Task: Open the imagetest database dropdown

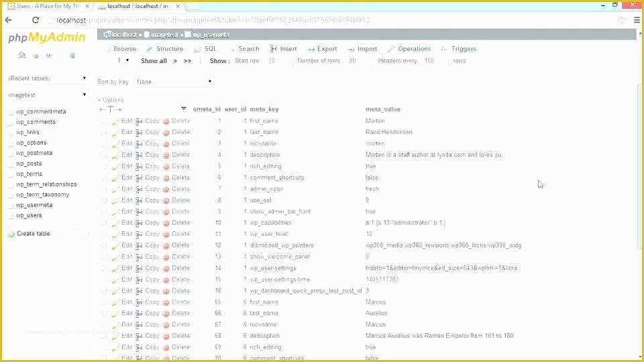Action: click(x=47, y=95)
